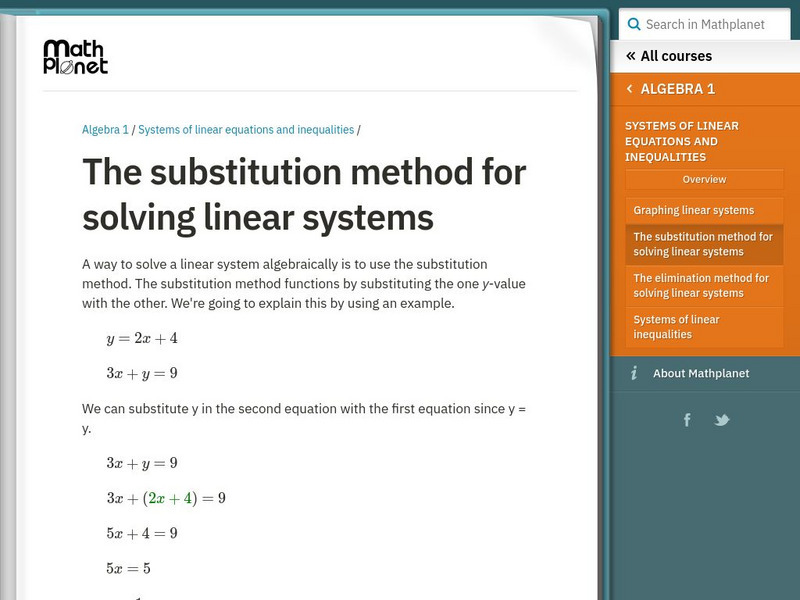Focus the Search in Mathplanet field
Viewport: 800px width, 600px height.
point(705,24)
